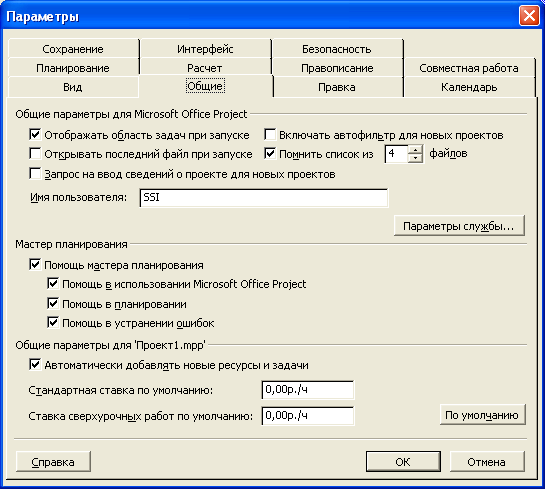Close the Параметры dialog window
545x489 pixels.
click(x=529, y=16)
